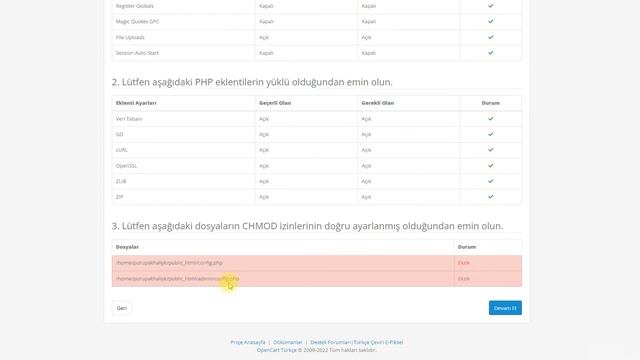The image size is (640, 360).
Task: Click the Register Globals row label
Action: (135, 6)
